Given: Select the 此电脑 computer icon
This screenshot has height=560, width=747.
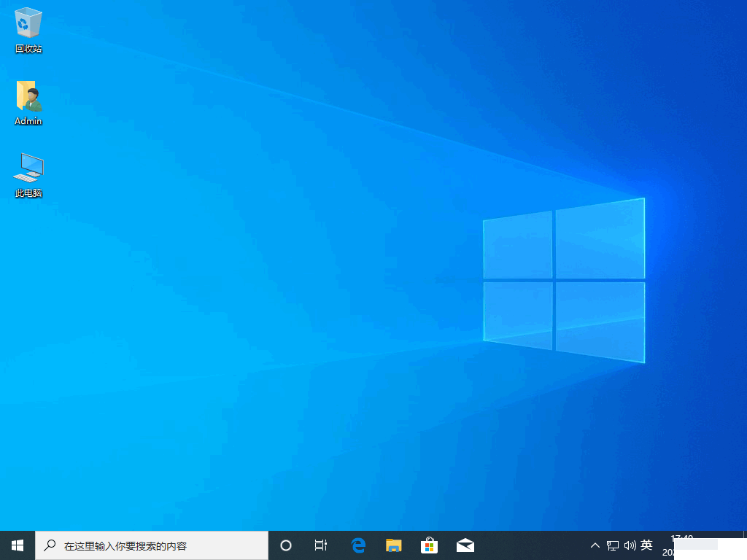Looking at the screenshot, I should [28, 168].
